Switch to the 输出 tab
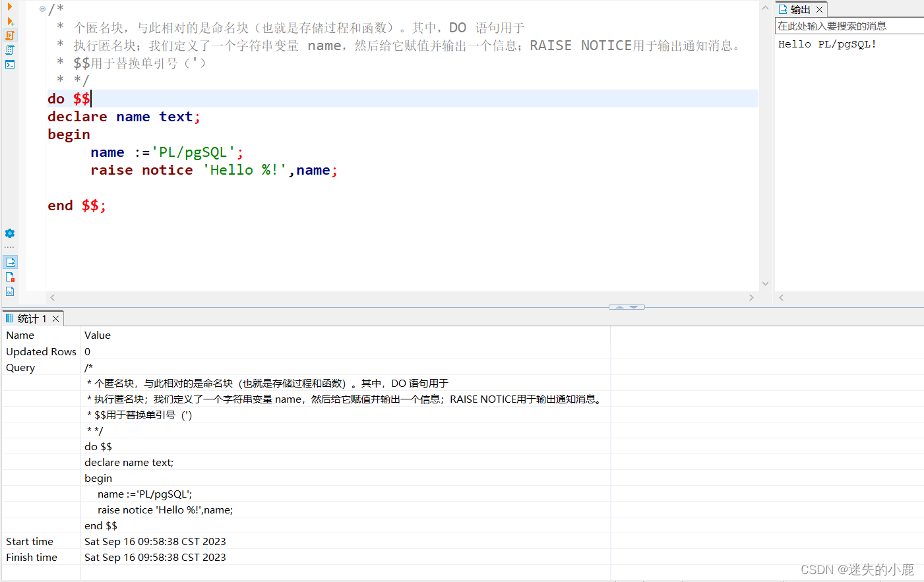Screen dimensions: 924x582 tap(794, 9)
